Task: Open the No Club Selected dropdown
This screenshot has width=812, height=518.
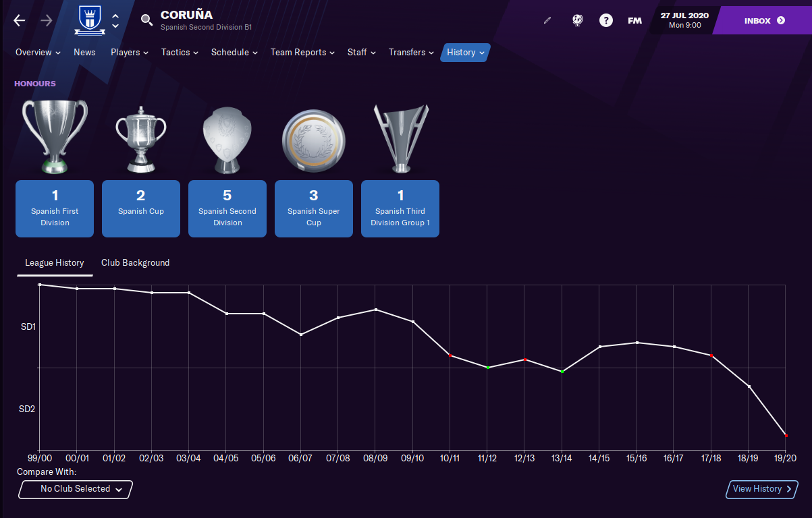Action: pos(75,489)
